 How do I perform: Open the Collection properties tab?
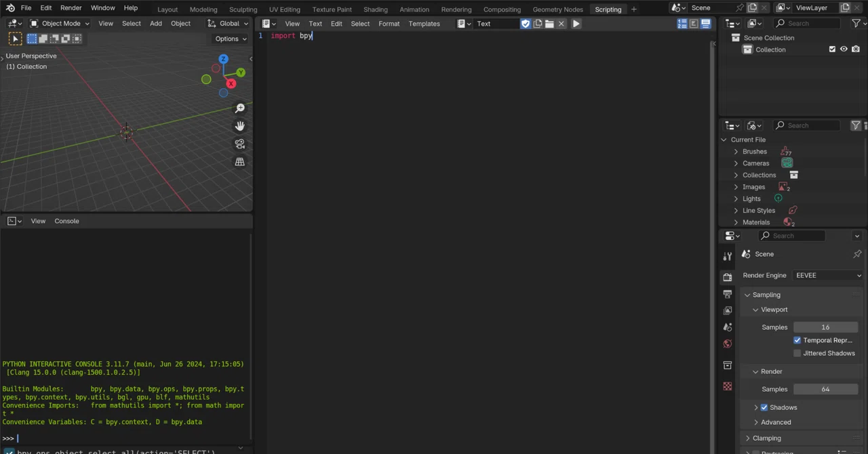(728, 365)
